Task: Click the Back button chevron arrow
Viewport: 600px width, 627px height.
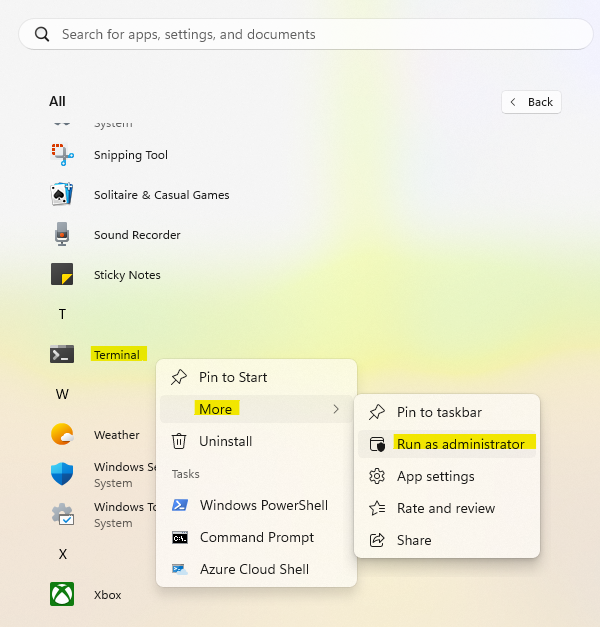Action: [x=513, y=102]
